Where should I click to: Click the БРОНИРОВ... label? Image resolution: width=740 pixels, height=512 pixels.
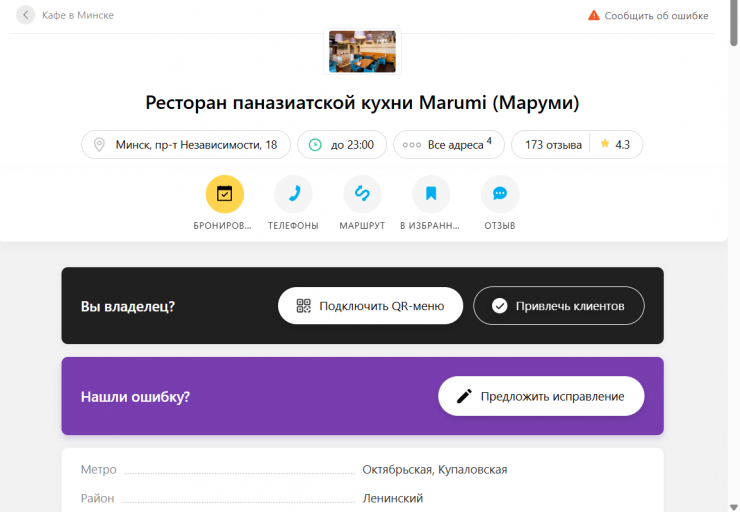tap(222, 226)
